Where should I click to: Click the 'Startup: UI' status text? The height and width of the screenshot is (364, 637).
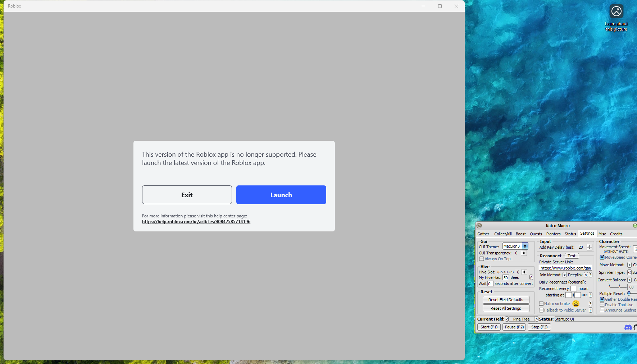click(564, 319)
